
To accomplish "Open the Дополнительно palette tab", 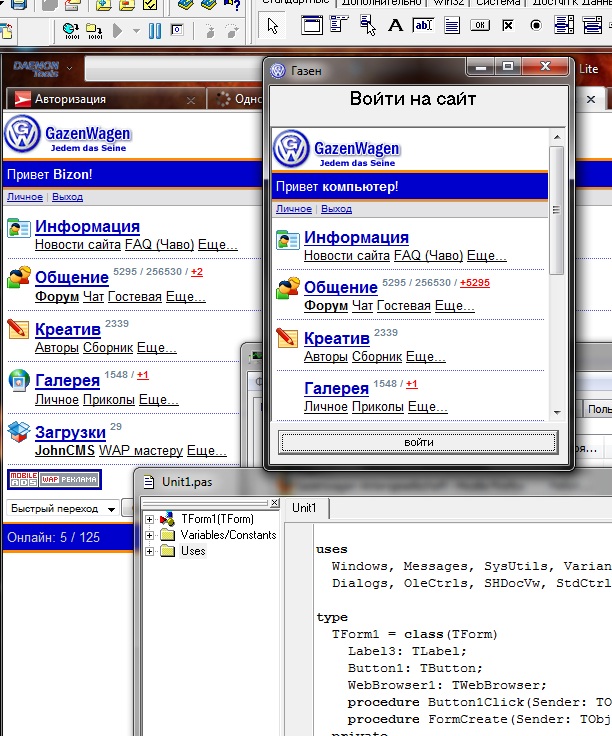I will point(381,2).
